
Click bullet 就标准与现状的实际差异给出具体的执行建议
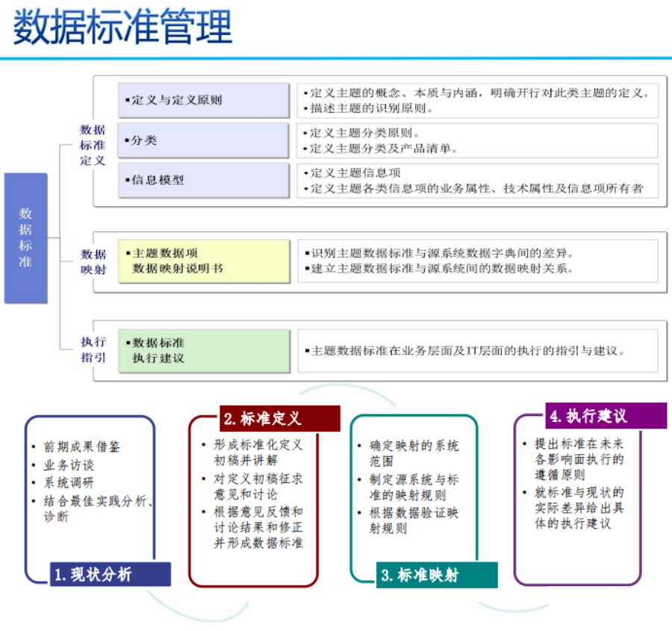point(579,508)
